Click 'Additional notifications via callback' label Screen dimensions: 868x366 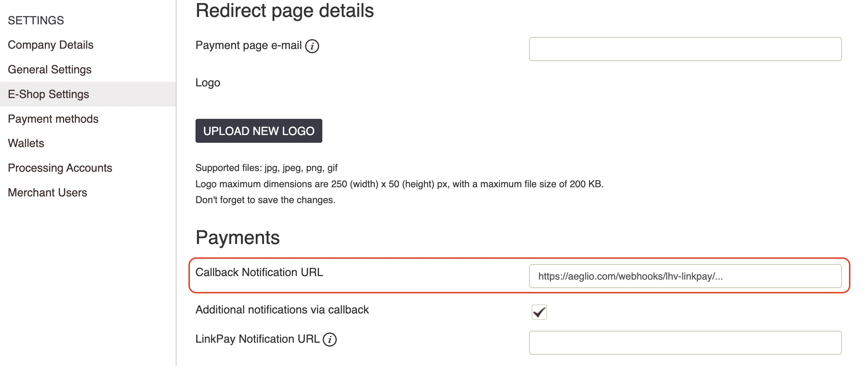coord(282,310)
